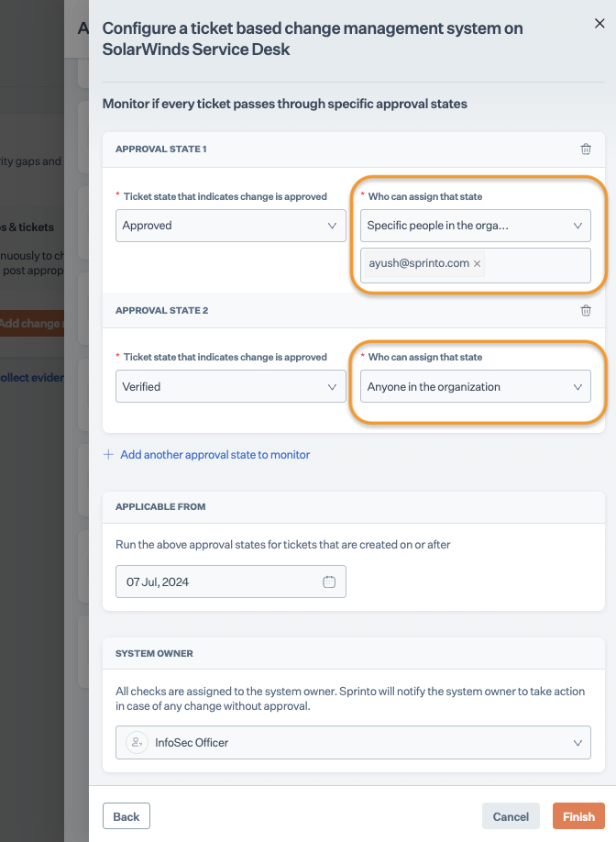Click the background Add change button

point(32,324)
